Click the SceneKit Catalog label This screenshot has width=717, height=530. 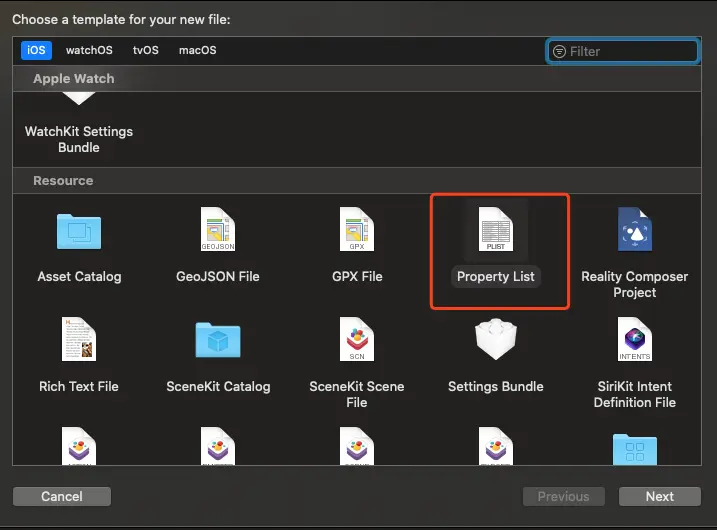pyautogui.click(x=218, y=386)
